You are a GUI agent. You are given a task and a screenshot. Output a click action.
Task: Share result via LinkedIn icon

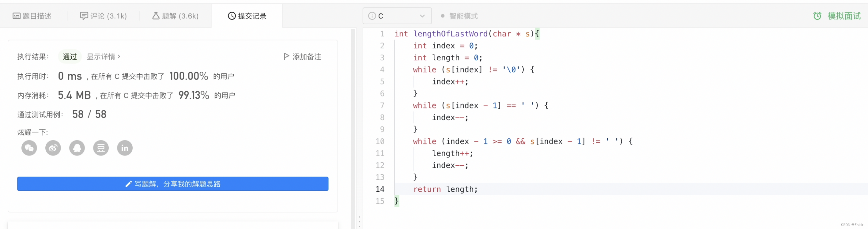coord(125,148)
